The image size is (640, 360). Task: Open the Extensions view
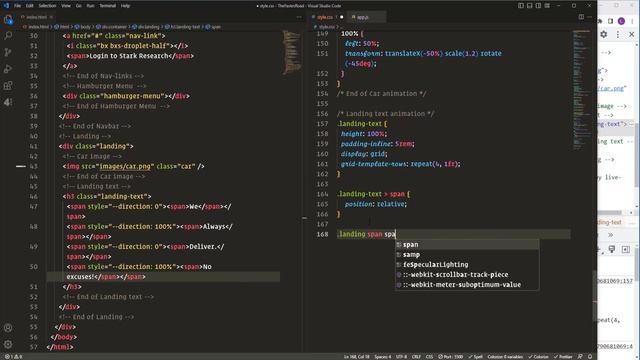pos(8,85)
